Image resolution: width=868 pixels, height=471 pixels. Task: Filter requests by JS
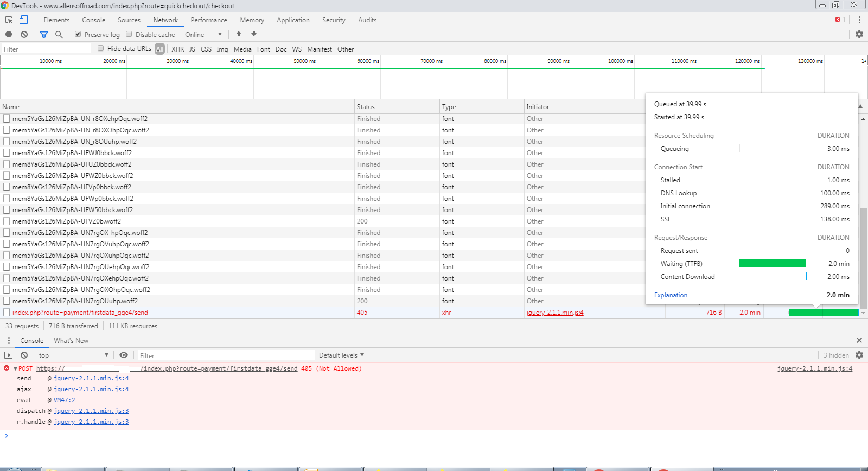192,49
